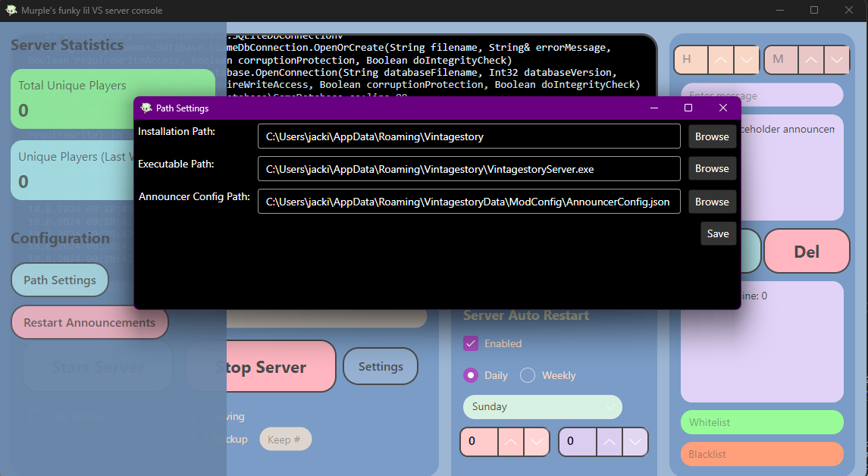Decrement the pink auto restart time stepper
Image resolution: width=868 pixels, height=476 pixels.
click(x=537, y=441)
